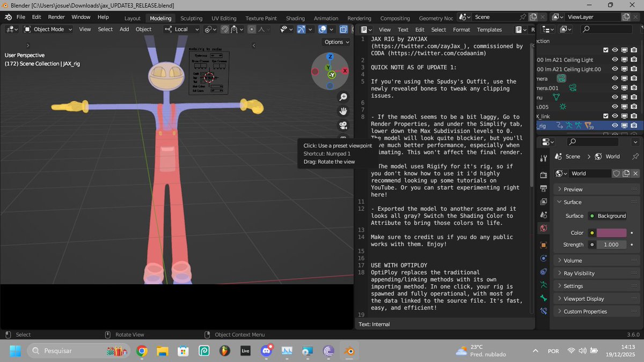Open File Explorer from the taskbar
This screenshot has height=362, width=644.
coord(163,351)
